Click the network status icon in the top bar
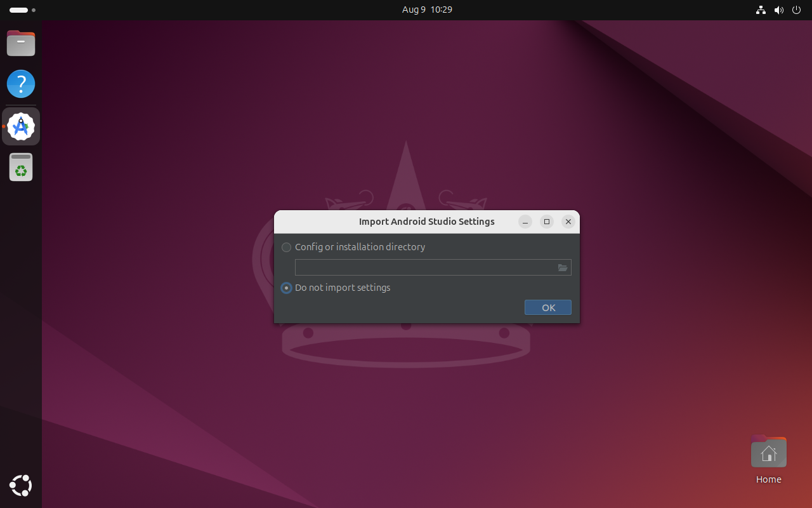 pyautogui.click(x=761, y=10)
